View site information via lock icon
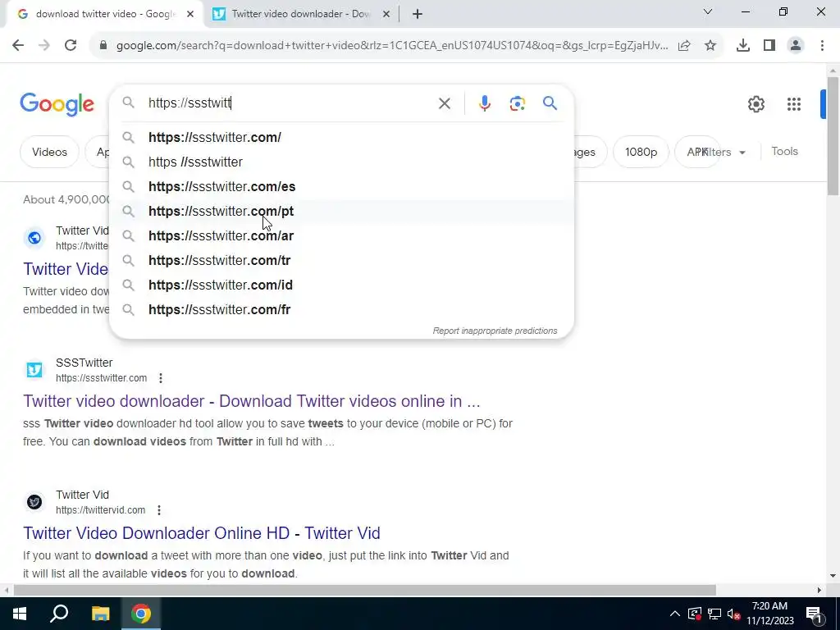The width and height of the screenshot is (840, 630). (x=103, y=46)
